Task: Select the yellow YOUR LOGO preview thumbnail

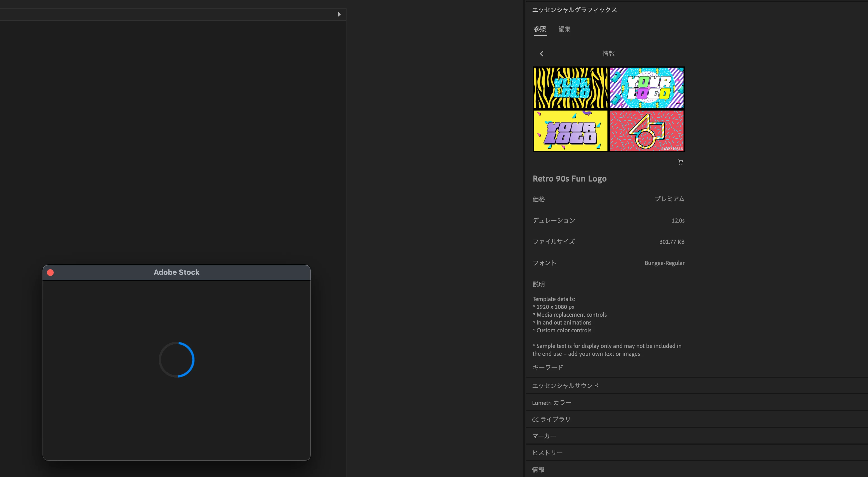Action: (x=570, y=131)
